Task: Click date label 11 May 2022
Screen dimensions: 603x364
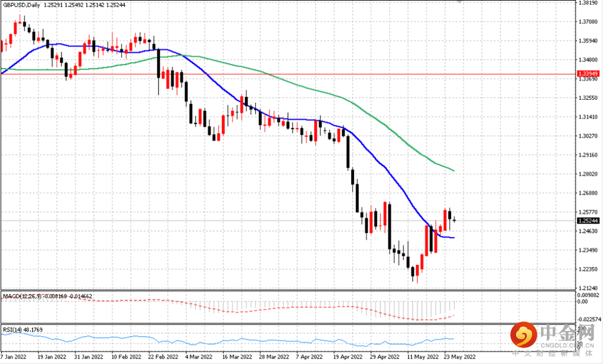Action: pos(423,357)
